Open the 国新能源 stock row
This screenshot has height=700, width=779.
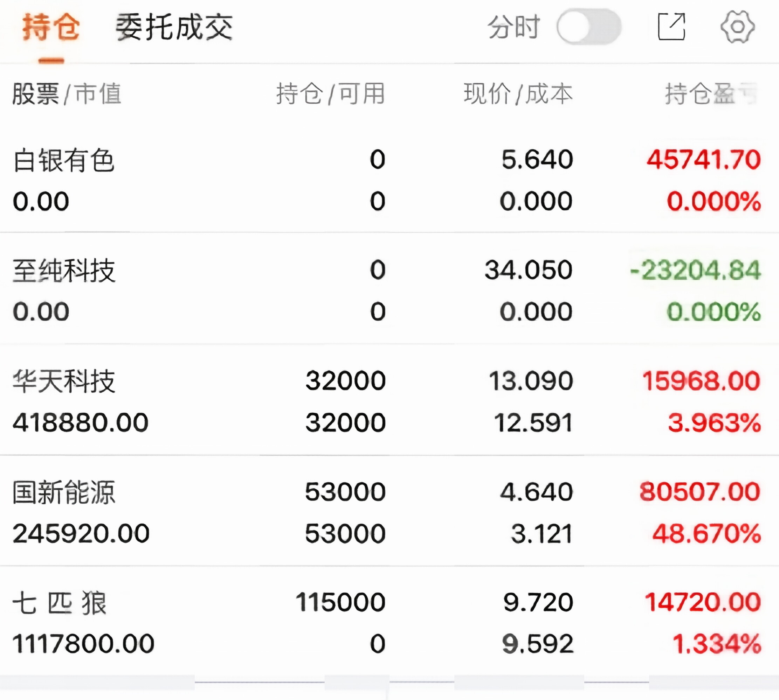click(x=63, y=492)
